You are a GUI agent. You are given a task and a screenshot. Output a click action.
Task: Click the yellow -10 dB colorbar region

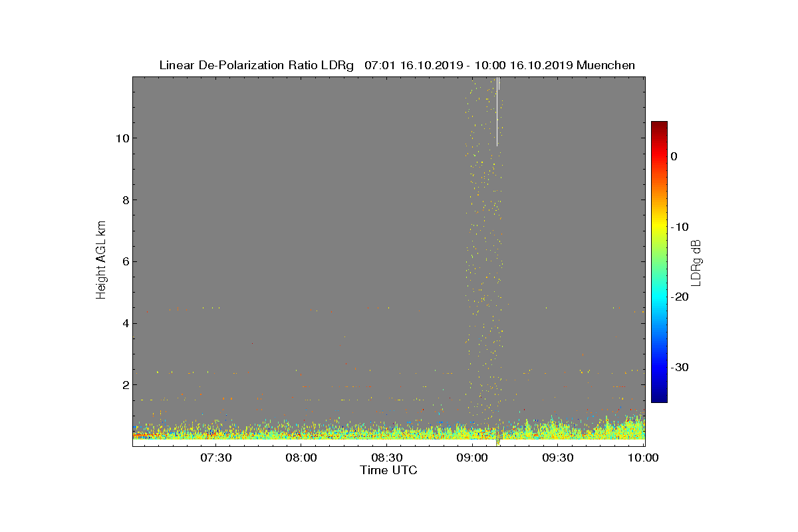coord(659,227)
